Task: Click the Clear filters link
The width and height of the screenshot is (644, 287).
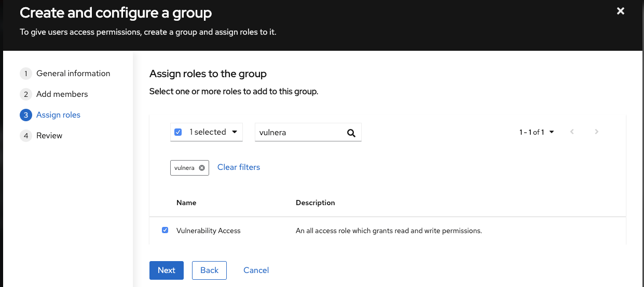Action: point(239,167)
